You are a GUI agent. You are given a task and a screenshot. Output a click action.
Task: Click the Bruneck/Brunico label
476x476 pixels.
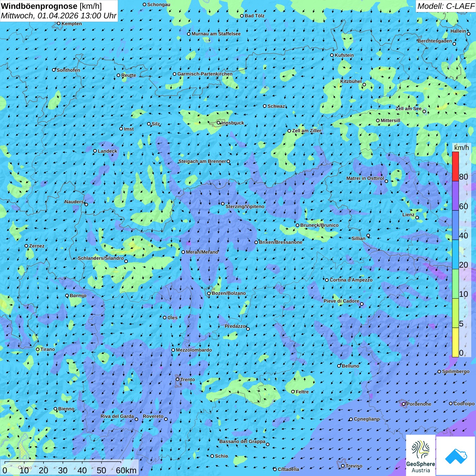pos(319,225)
